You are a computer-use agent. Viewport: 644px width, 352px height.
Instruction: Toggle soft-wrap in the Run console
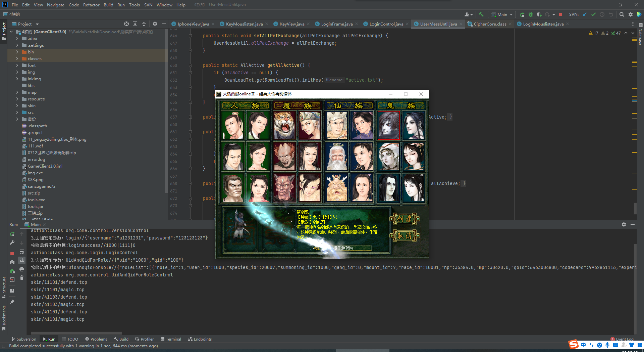point(22,252)
